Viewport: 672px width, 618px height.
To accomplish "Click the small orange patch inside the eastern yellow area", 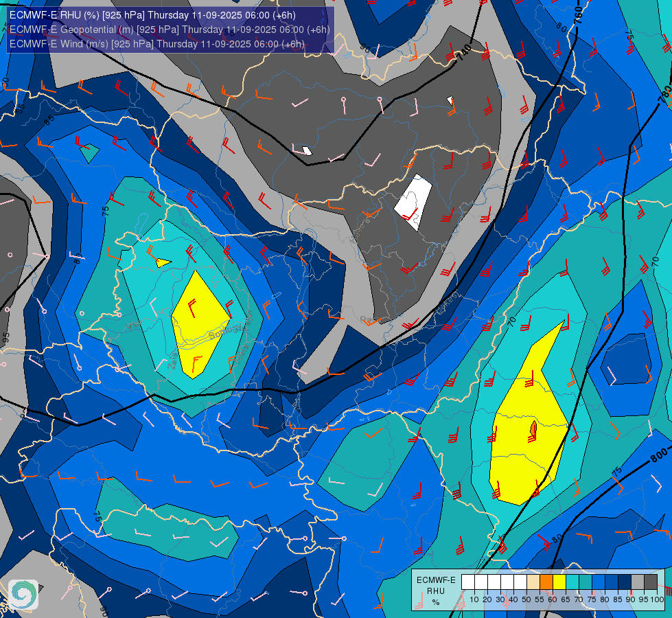I will click(x=533, y=428).
